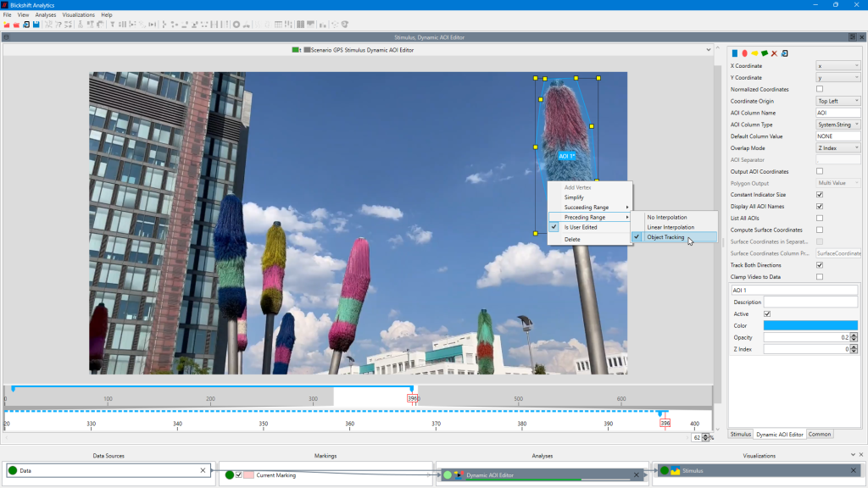Select the Dynamic AOI Editor tab
This screenshot has height=488, width=868.
[x=780, y=435]
